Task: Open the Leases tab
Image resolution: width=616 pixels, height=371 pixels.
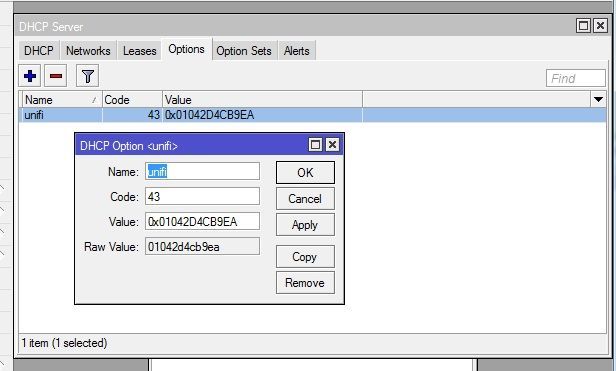Action: pyautogui.click(x=139, y=51)
